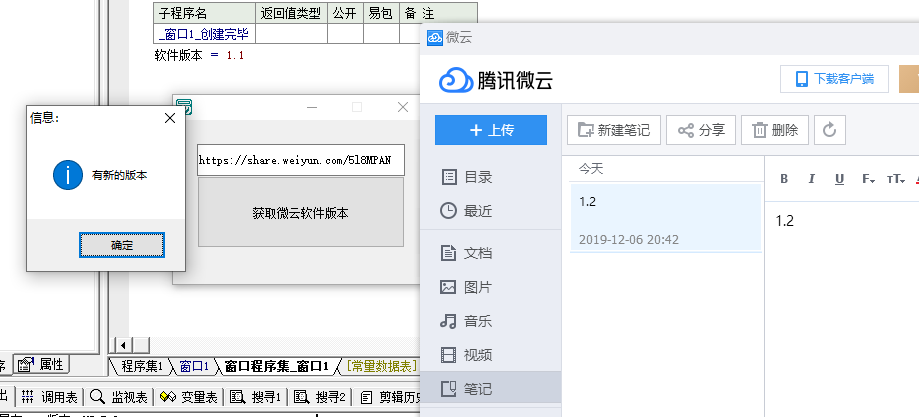Click the 软件版本 = 1.1 code line
919x417 pixels.
coord(199,56)
